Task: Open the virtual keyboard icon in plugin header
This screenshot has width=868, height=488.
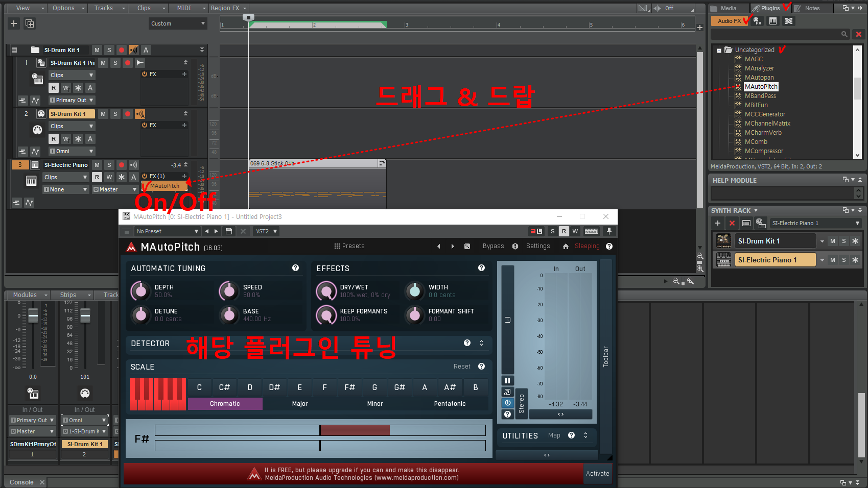Action: point(592,231)
